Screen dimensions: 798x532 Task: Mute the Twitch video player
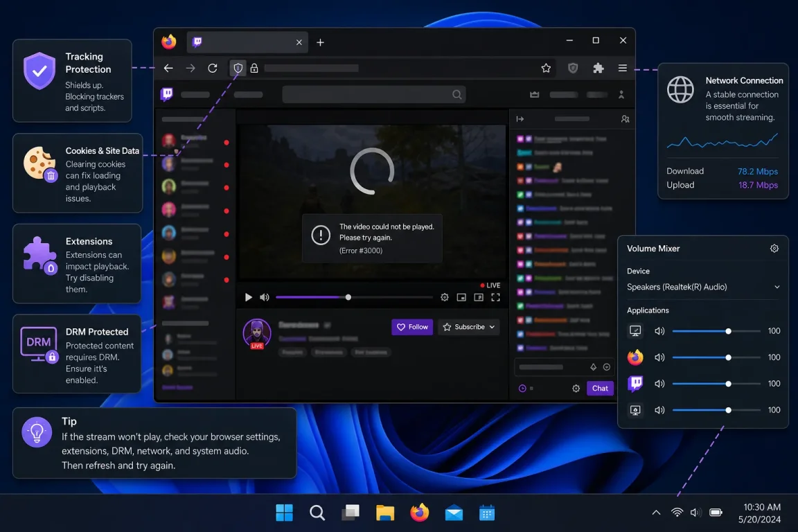[265, 297]
